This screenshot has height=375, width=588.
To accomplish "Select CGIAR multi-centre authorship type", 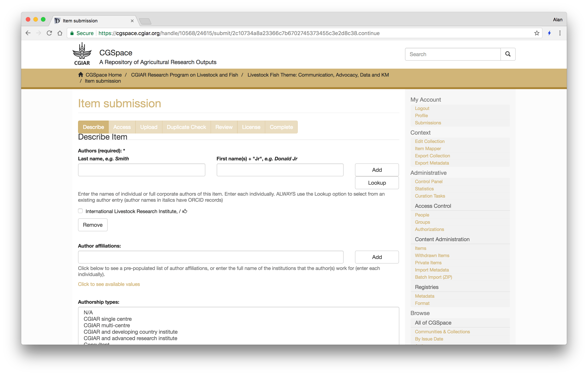I will pyautogui.click(x=107, y=325).
